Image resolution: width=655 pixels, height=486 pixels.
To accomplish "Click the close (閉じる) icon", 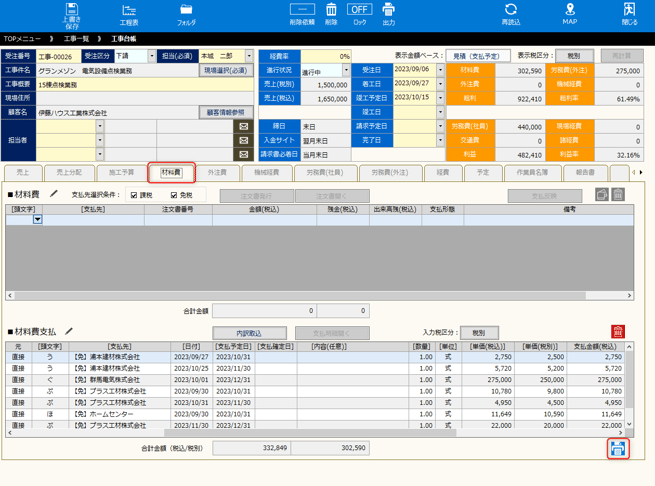I will coord(629,15).
